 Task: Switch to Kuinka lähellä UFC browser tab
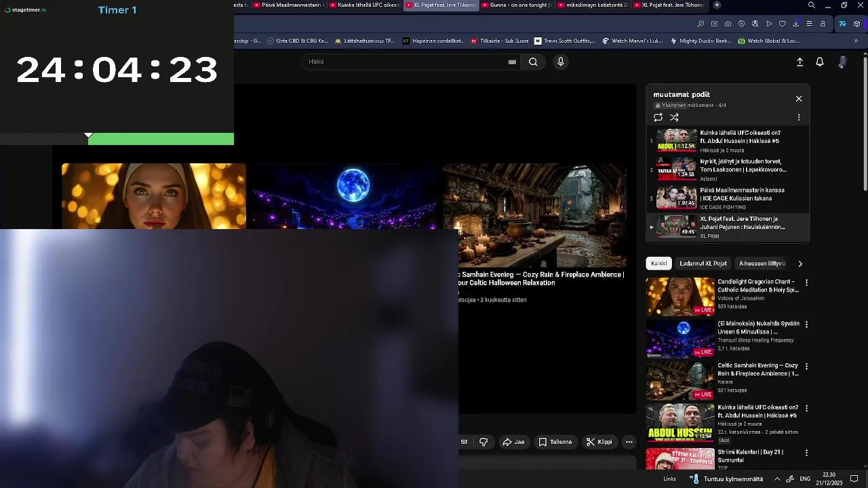point(365,5)
